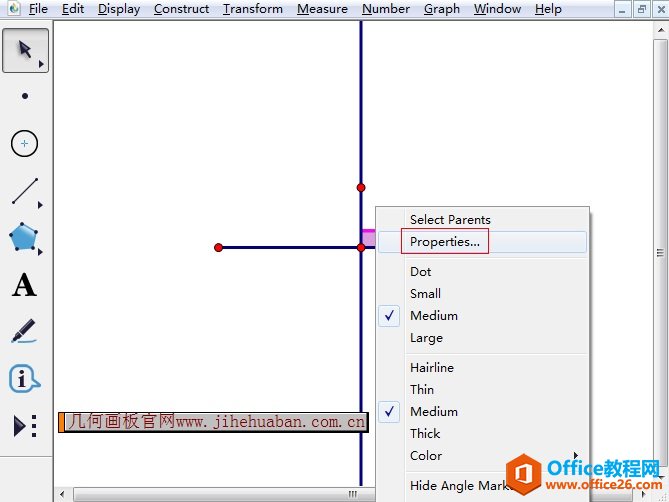Open the Help menu

[x=548, y=9]
